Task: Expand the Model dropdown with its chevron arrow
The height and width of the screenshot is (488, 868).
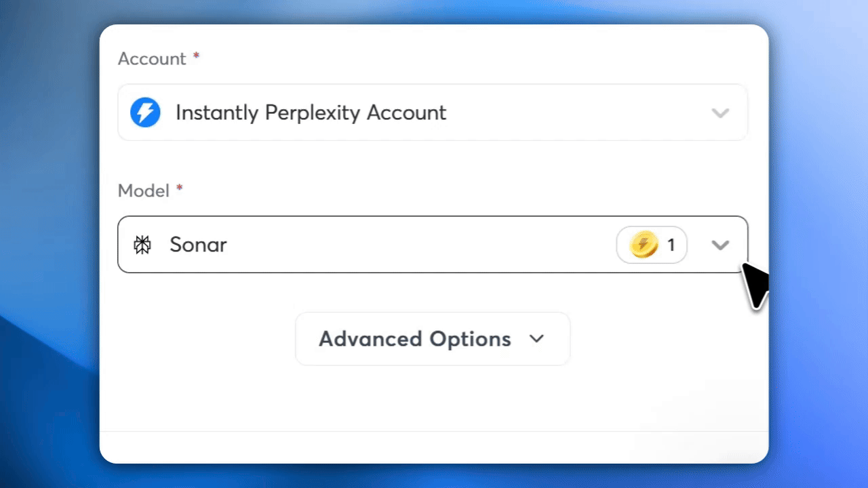Action: (x=720, y=245)
